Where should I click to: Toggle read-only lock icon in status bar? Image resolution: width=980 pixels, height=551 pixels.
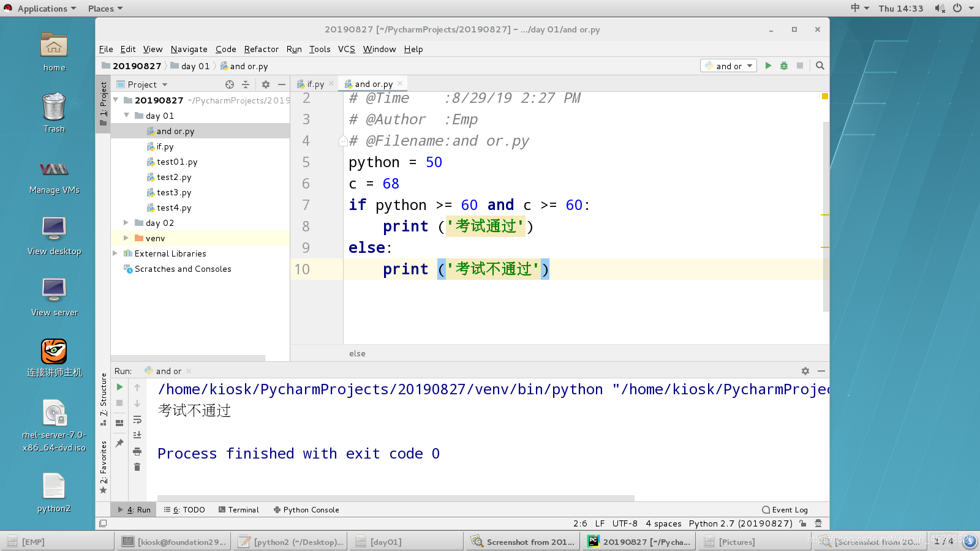pos(803,523)
